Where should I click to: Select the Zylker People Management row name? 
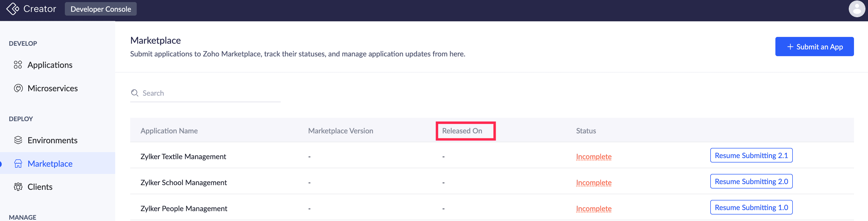click(184, 209)
